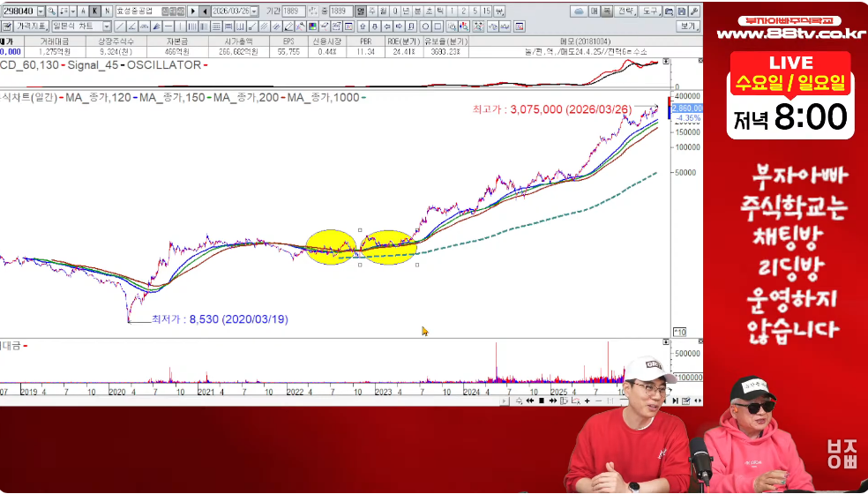868x494 pixels.
Task: Select the trend line drawing tool
Action: [120, 26]
